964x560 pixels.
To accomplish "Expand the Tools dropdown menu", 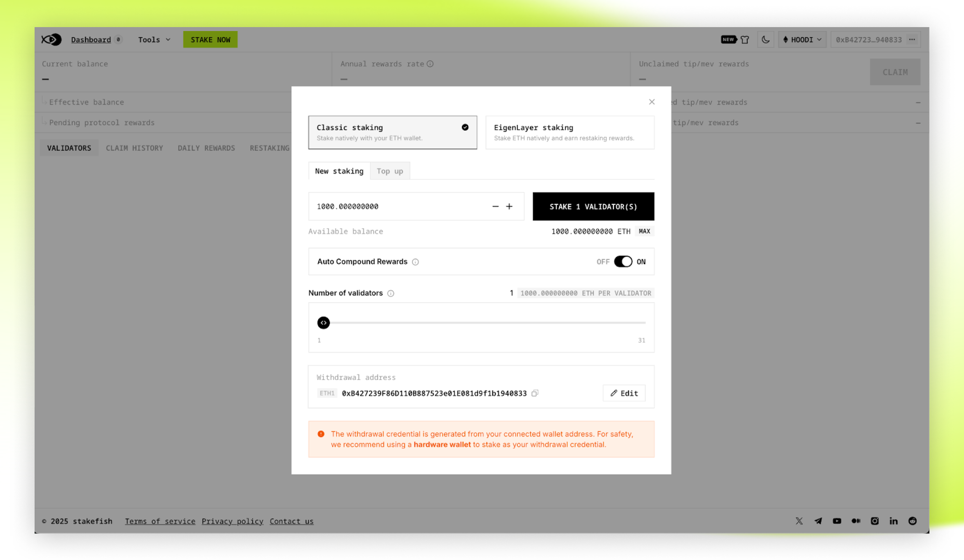I will (x=154, y=40).
